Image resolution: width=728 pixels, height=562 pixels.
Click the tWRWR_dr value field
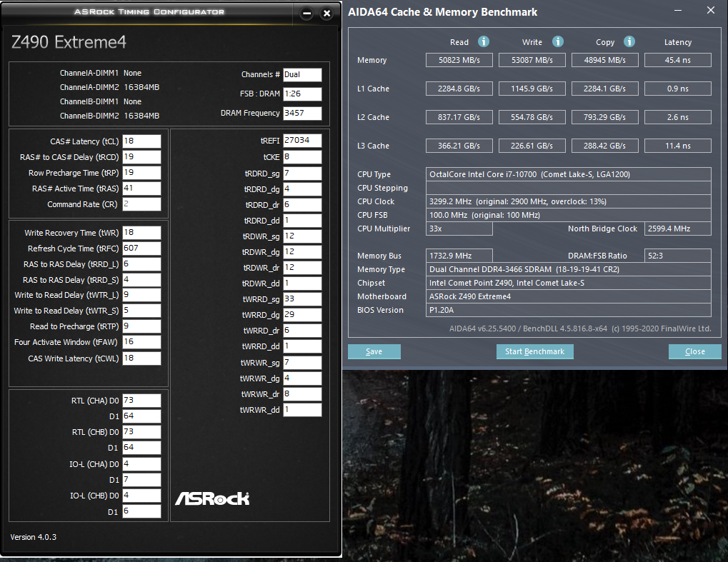pyautogui.click(x=302, y=394)
